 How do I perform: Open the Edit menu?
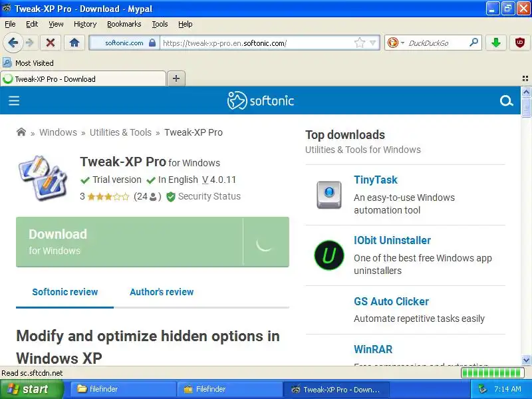pos(32,24)
